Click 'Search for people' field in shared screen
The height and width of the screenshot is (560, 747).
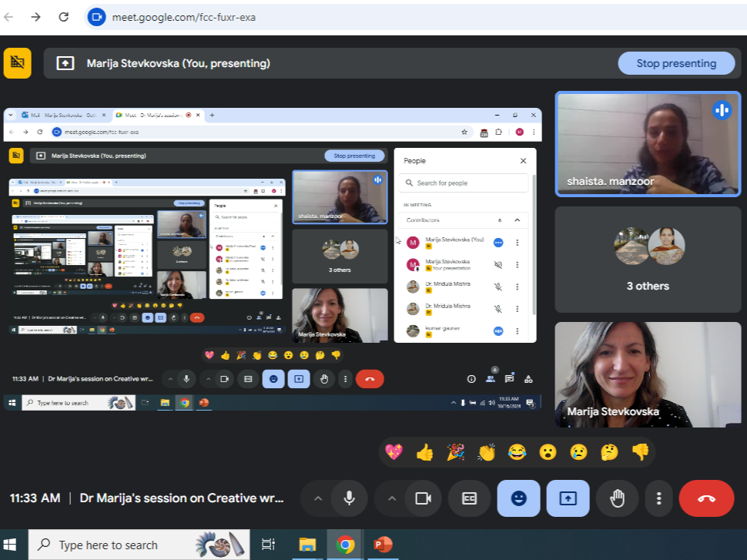tap(464, 183)
